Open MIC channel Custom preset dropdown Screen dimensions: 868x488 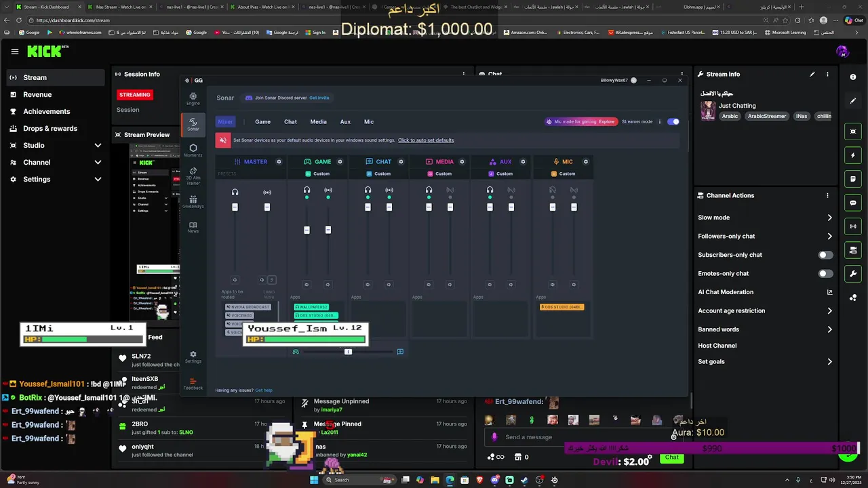[563, 174]
